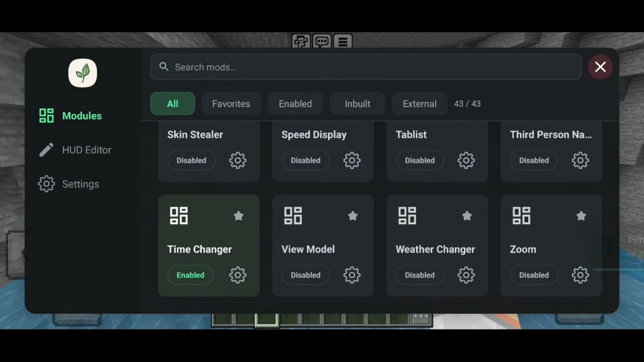The height and width of the screenshot is (362, 644).
Task: Favorite the Zoom module star
Action: [581, 216]
